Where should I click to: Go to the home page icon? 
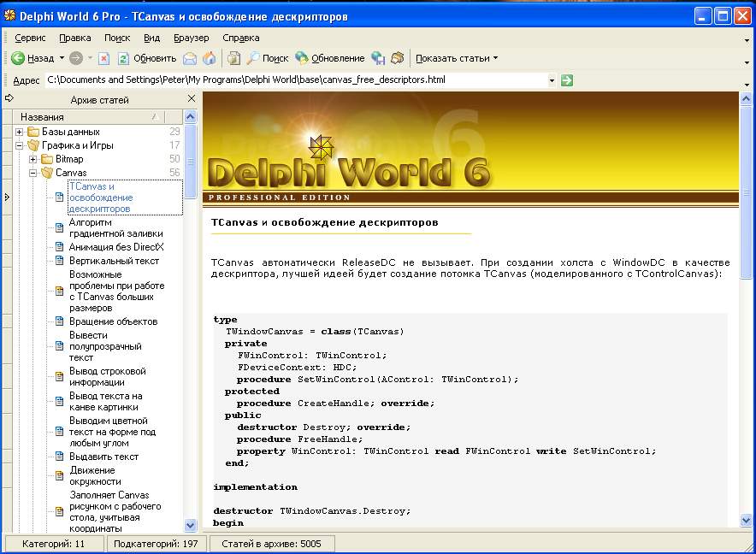(x=210, y=58)
